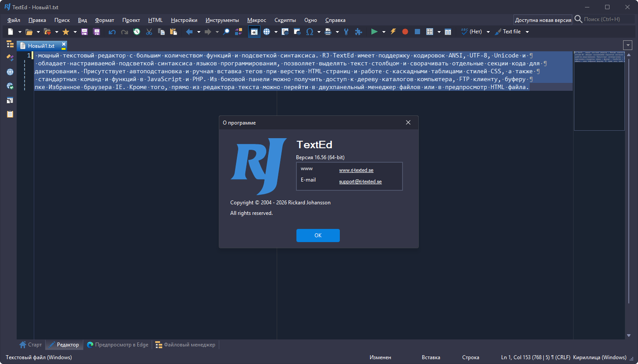This screenshot has width=638, height=364.
Task: Toggle the word wrap toolbar button
Action: [254, 32]
